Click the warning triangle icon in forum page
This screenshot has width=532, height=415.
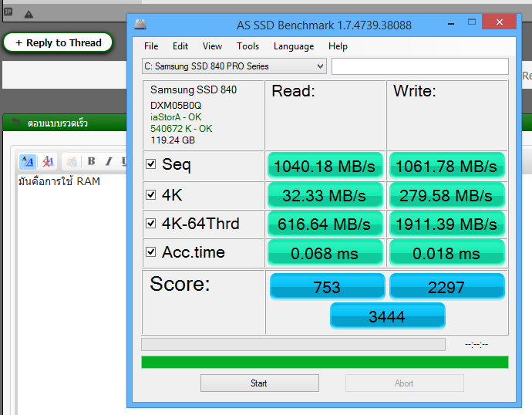click(29, 14)
